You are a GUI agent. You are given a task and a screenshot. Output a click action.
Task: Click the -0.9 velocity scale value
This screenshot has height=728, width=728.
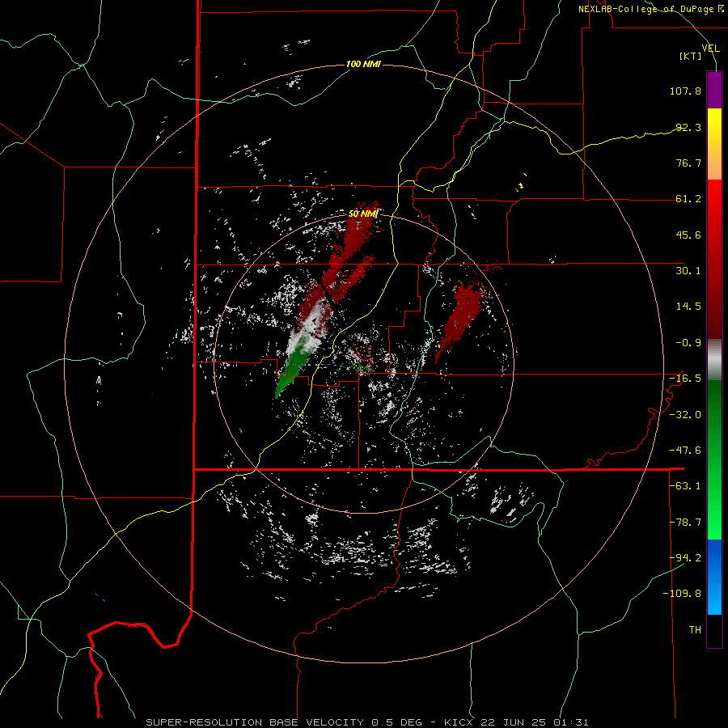click(x=688, y=343)
